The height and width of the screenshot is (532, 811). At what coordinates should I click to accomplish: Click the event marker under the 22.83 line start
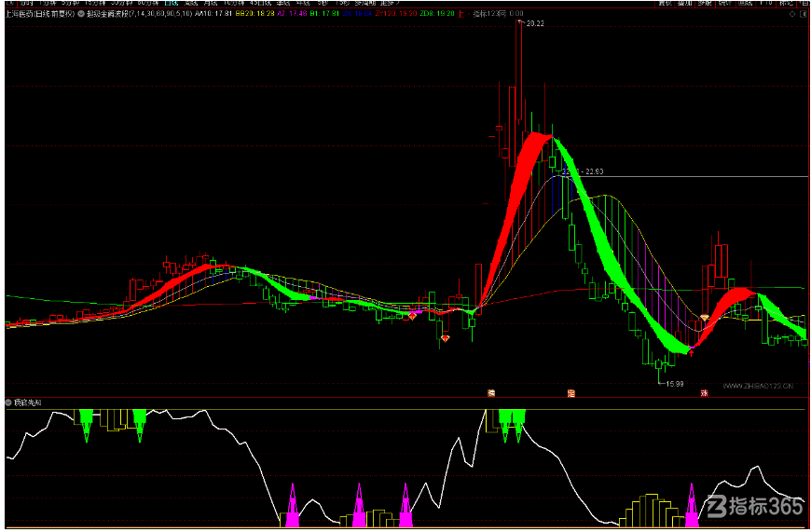point(571,393)
